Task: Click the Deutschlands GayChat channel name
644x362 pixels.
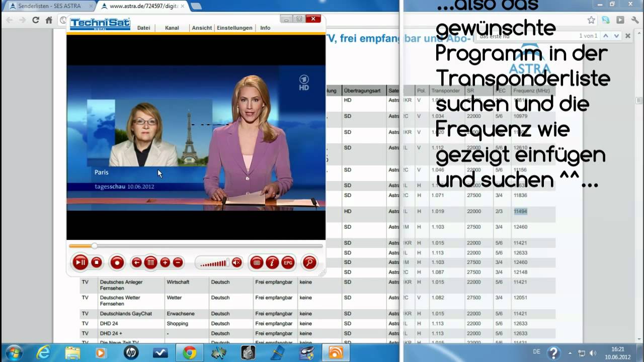Action: click(x=126, y=313)
